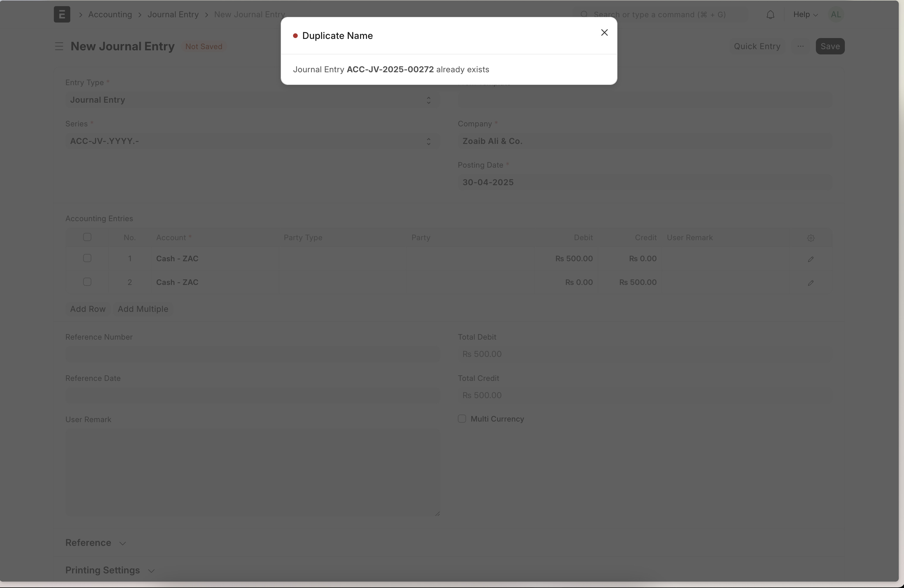Grab the User Remark textarea resize handle

tap(437, 514)
